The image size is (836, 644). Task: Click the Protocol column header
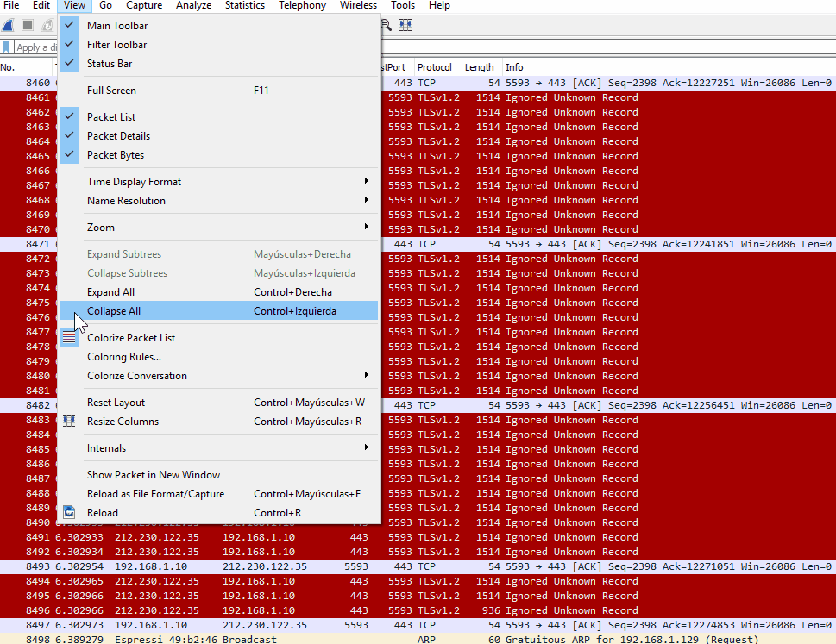[437, 67]
